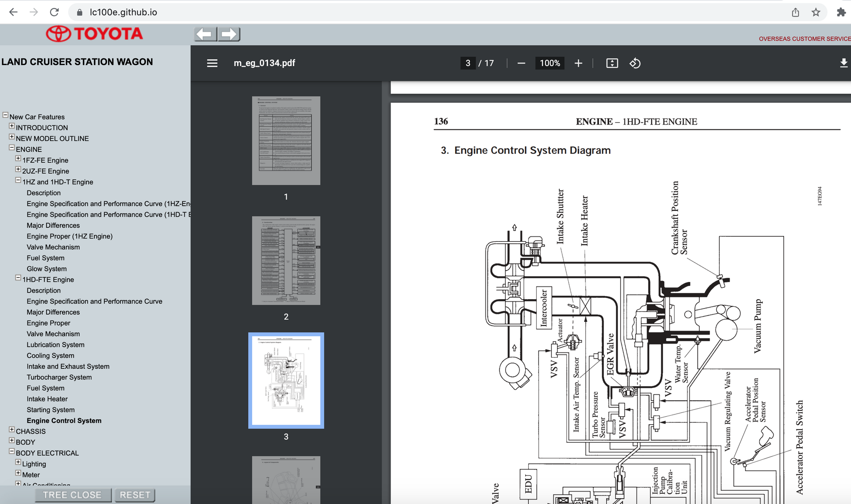Download the PDF file
This screenshot has width=851, height=504.
[x=843, y=63]
